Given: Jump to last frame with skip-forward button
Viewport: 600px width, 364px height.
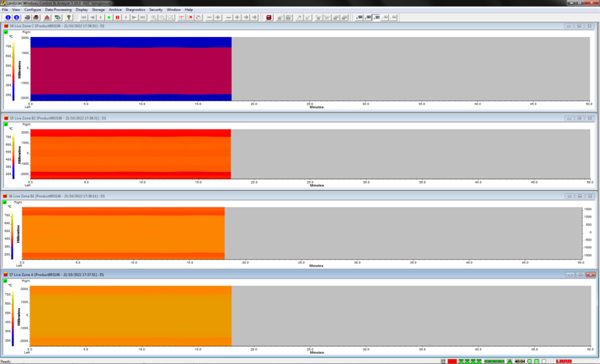Looking at the screenshot, I should [143, 18].
